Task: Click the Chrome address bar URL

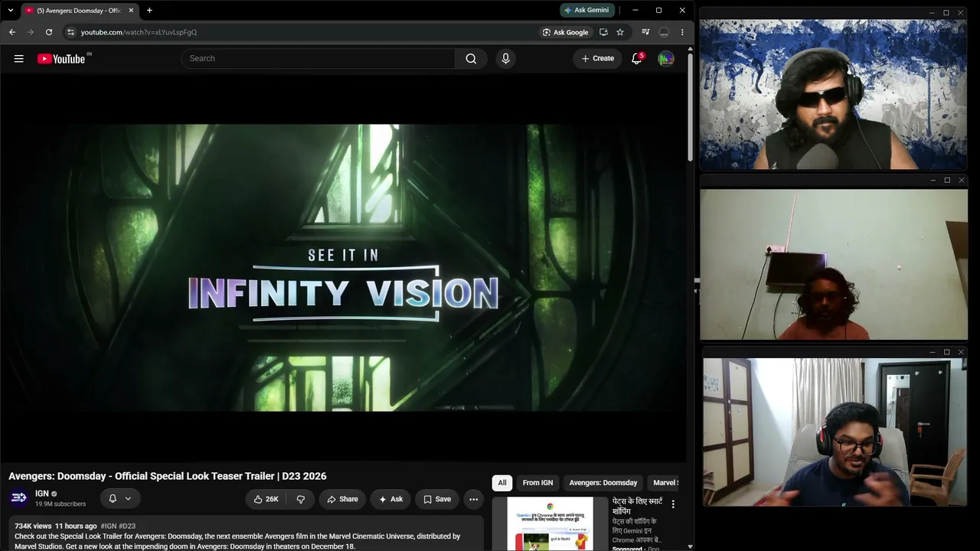Action: click(x=139, y=32)
